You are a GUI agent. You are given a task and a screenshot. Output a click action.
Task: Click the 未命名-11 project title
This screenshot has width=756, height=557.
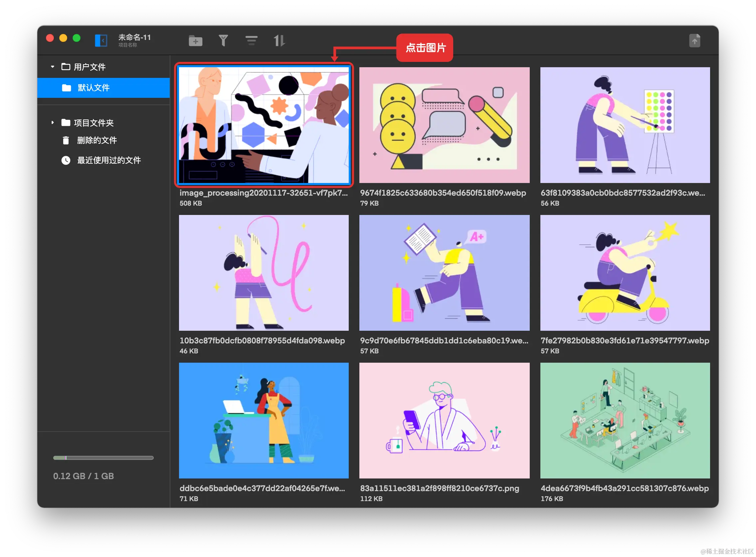(134, 37)
